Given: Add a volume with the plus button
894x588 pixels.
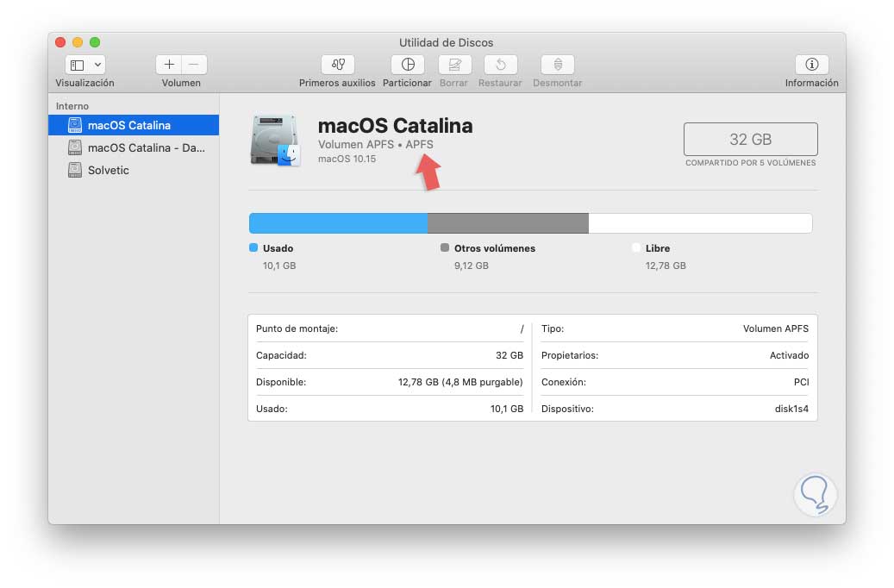Looking at the screenshot, I should pos(169,65).
